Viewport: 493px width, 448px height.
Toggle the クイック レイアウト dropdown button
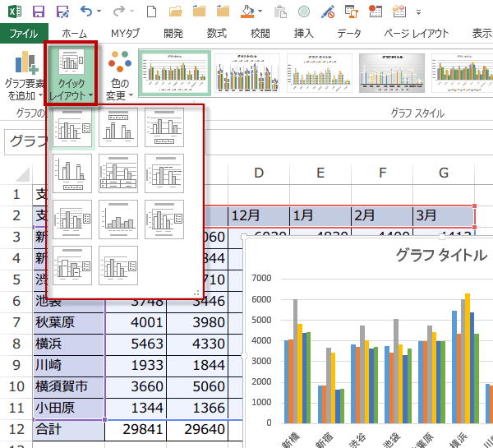71,73
